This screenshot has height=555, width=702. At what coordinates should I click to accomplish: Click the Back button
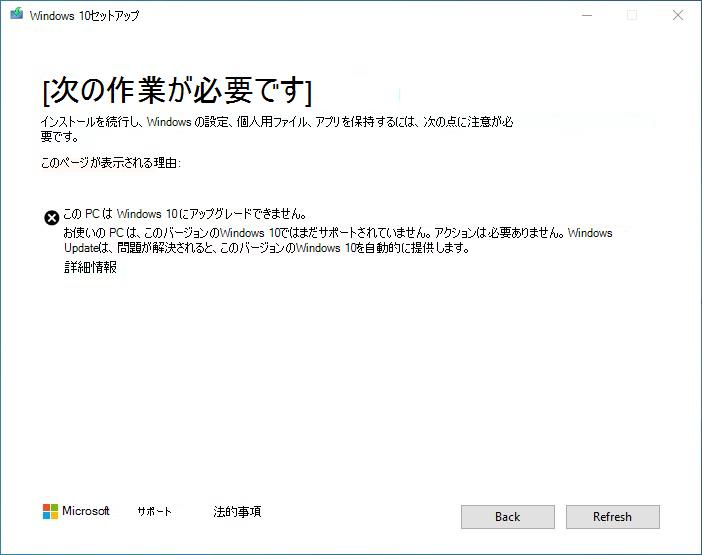(508, 517)
